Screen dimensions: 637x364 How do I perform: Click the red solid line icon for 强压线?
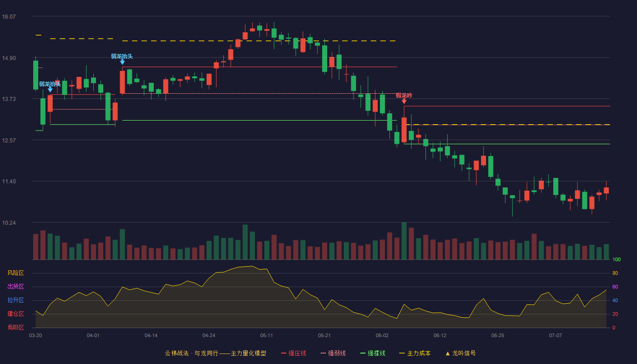coord(283,353)
